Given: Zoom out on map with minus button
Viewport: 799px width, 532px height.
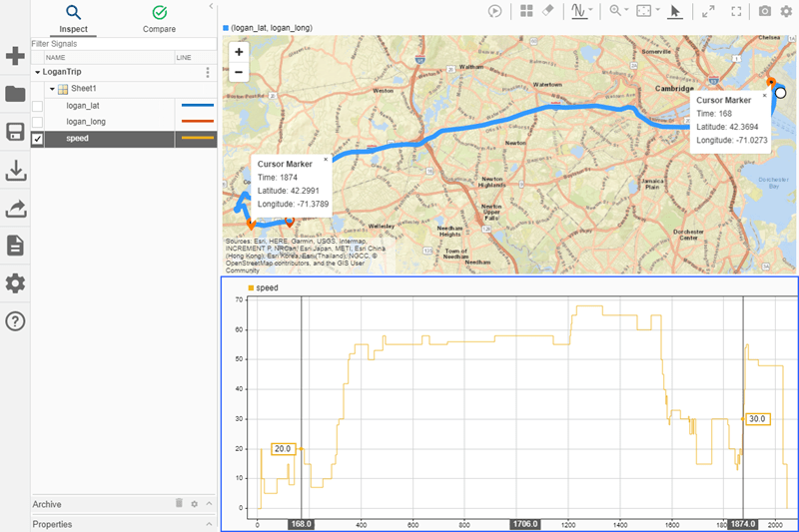Looking at the screenshot, I should point(239,72).
